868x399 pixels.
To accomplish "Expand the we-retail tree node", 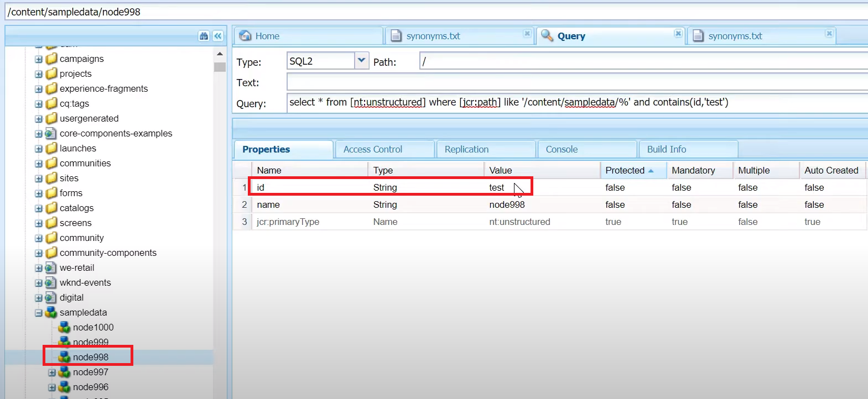I will tap(39, 268).
